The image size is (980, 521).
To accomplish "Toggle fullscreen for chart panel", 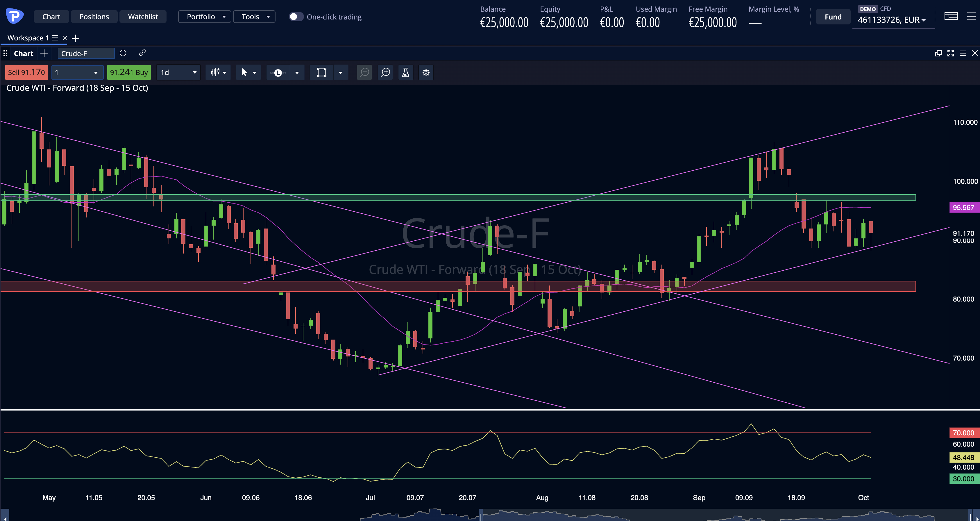I will coord(951,53).
